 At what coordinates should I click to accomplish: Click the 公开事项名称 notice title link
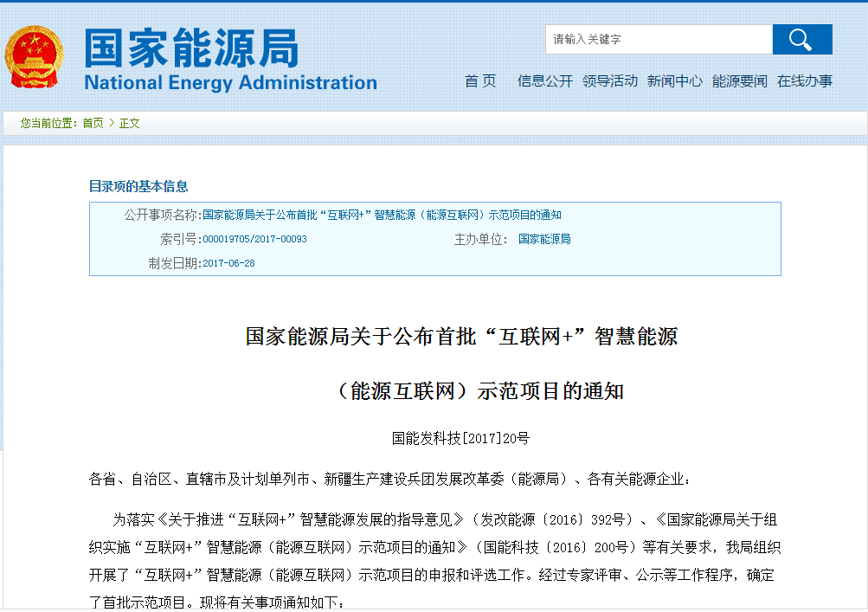pyautogui.click(x=382, y=216)
